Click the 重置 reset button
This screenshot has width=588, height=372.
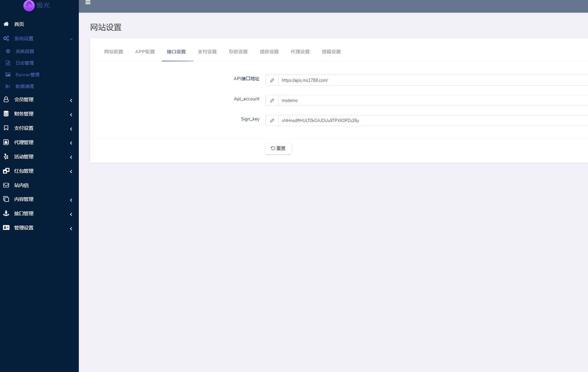(278, 148)
